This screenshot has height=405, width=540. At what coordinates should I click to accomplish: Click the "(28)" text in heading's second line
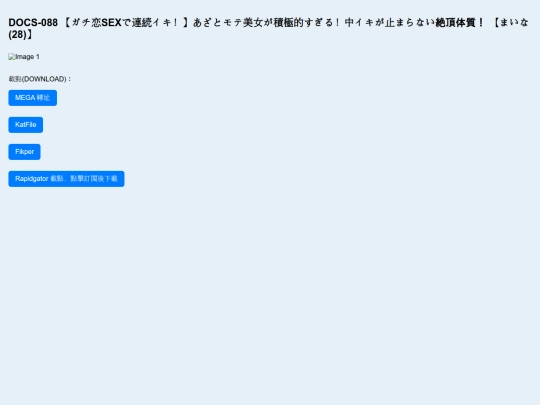pyautogui.click(x=18, y=35)
